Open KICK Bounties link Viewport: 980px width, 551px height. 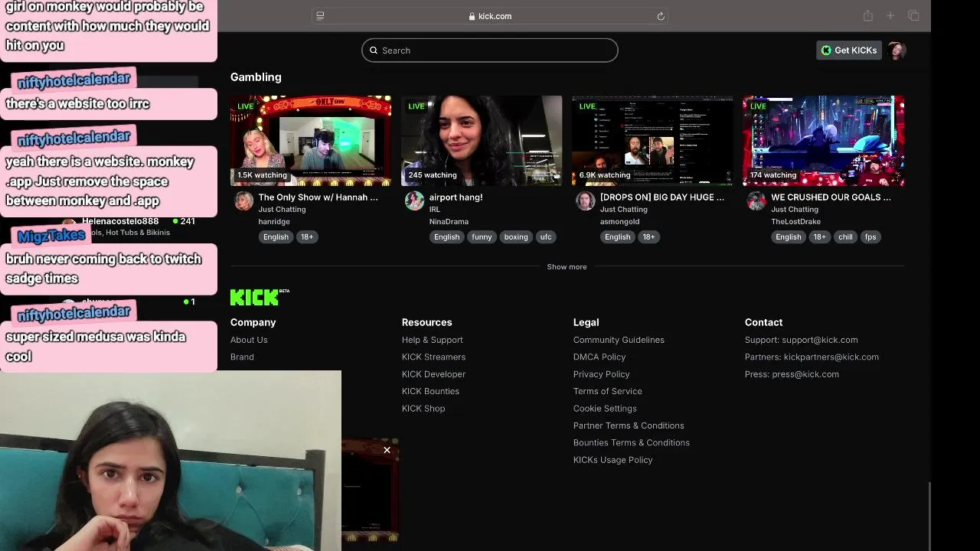430,391
